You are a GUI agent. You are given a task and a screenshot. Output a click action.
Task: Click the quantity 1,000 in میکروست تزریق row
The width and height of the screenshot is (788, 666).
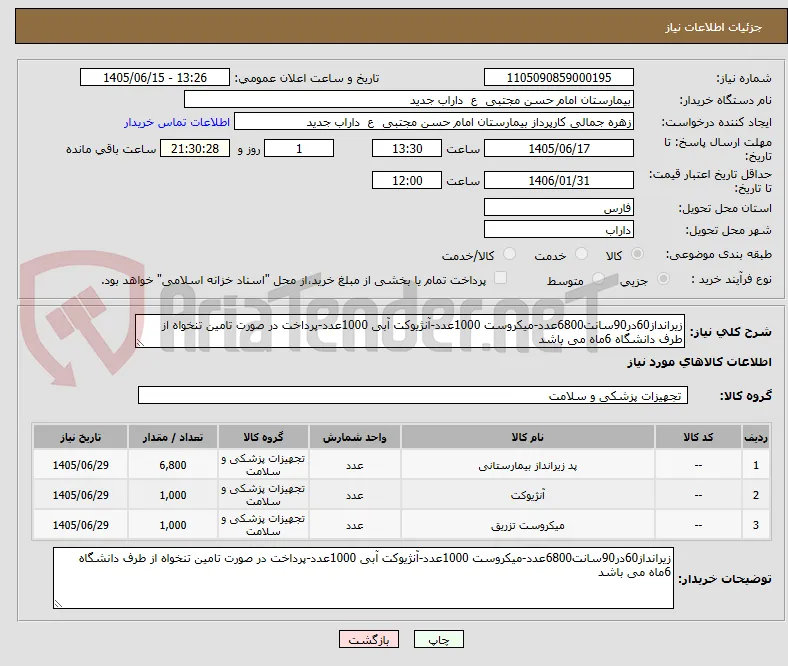tap(173, 525)
